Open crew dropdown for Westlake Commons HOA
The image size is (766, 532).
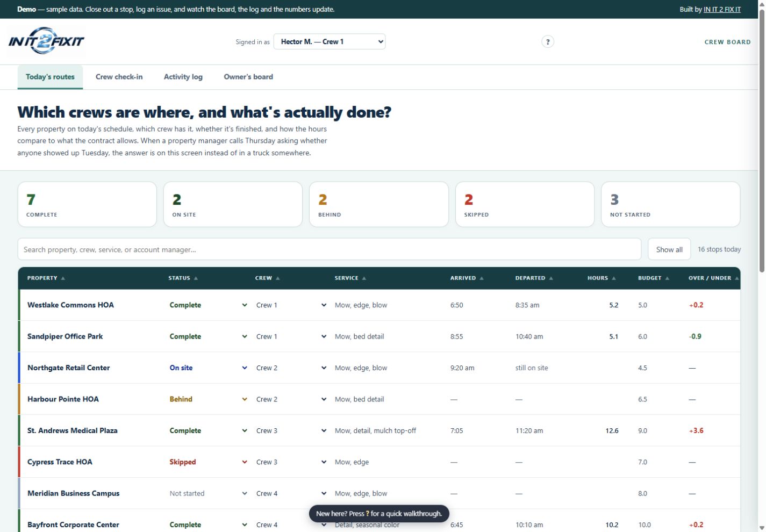click(291, 305)
